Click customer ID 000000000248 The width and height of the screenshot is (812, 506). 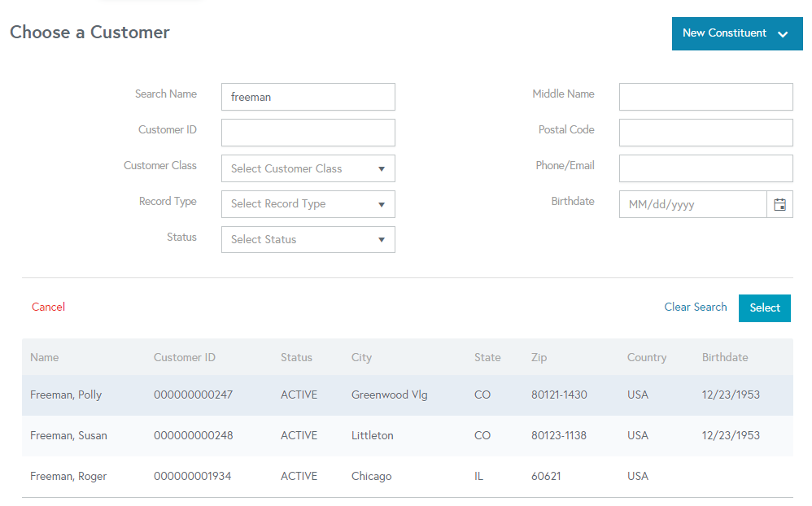pyautogui.click(x=193, y=435)
